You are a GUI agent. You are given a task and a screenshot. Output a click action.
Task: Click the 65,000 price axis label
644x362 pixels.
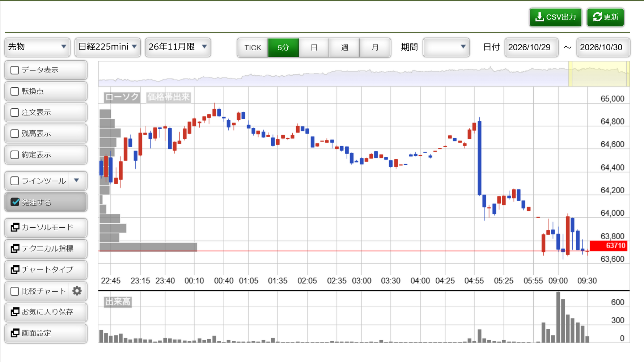[x=612, y=99]
